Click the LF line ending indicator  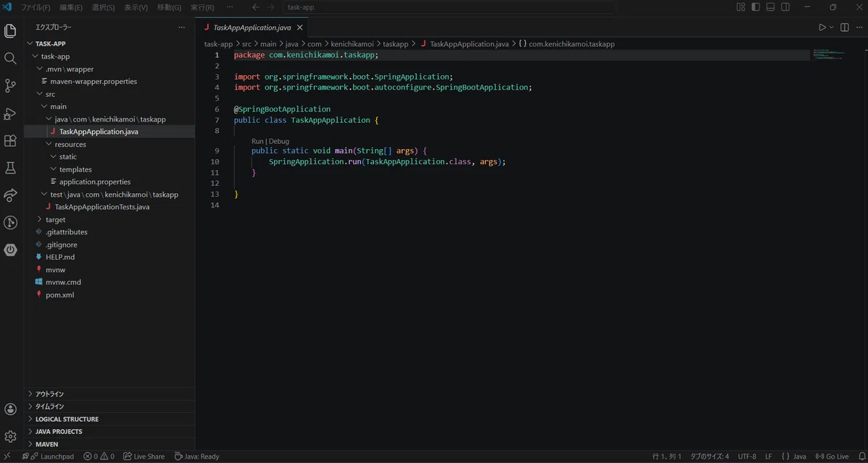coord(768,456)
